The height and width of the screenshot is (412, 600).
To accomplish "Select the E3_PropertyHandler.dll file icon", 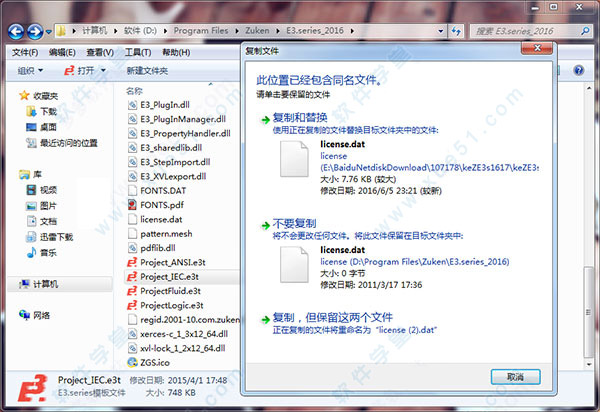I will [132, 134].
